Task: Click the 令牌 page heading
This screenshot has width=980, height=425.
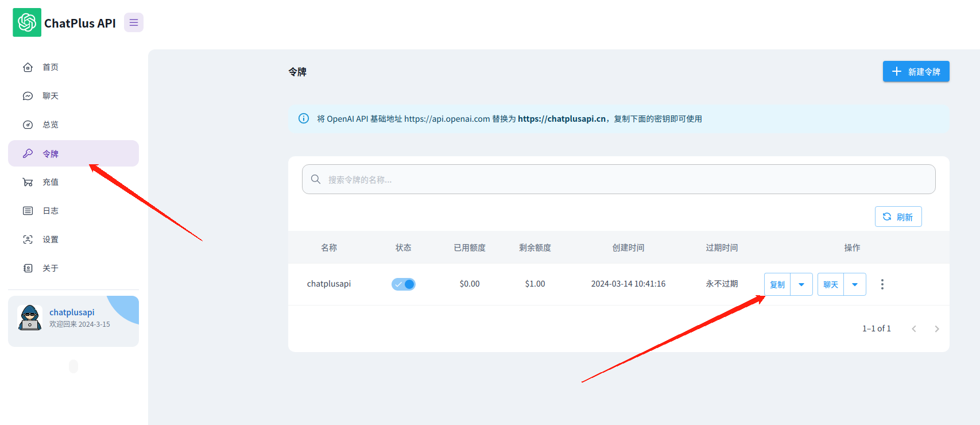Action: click(x=297, y=72)
